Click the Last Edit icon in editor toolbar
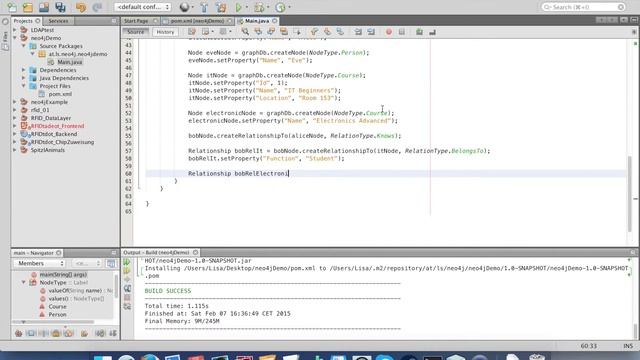Image resolution: width=640 pixels, height=360 pixels. pyautogui.click(x=192, y=31)
